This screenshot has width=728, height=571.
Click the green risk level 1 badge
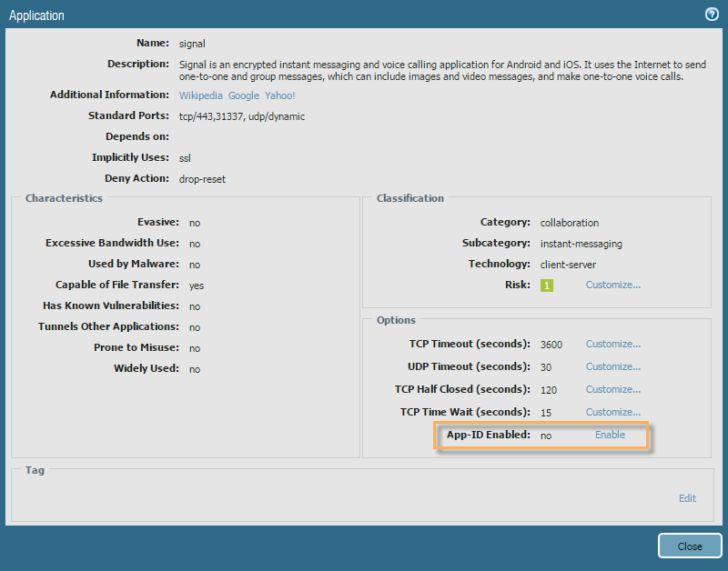pyautogui.click(x=547, y=285)
